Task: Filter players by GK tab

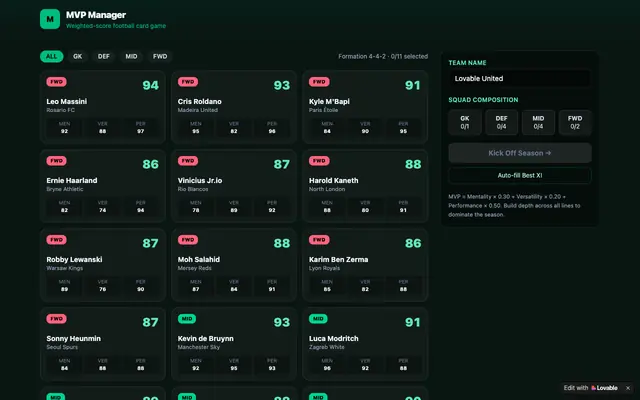Action: click(x=78, y=56)
